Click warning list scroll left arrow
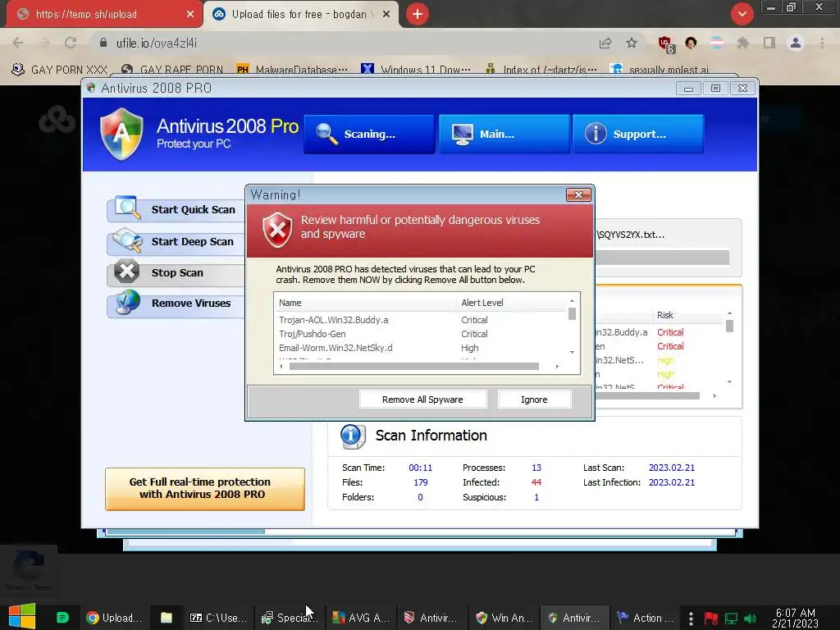The image size is (840, 630). coord(281,367)
